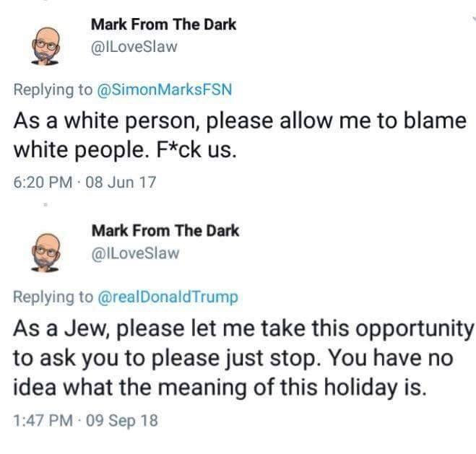Click the first tweet's Replying to label
The width and height of the screenshot is (476, 454).
coord(53,90)
